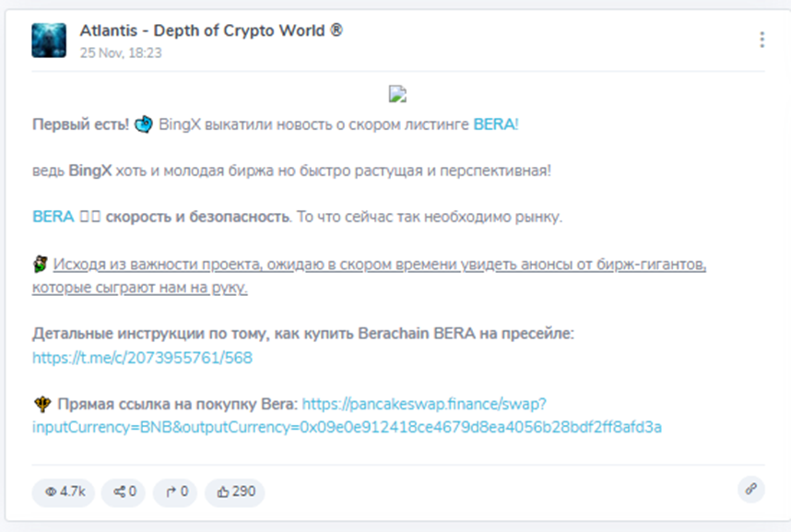
Task: Click the heading Детальные инструкции по тому
Action: pos(151,334)
